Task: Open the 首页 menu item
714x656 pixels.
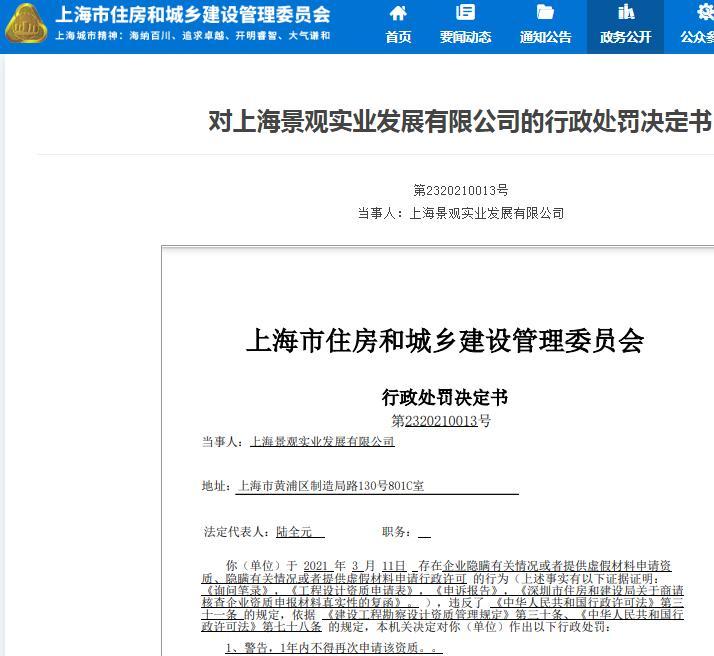Action: (x=398, y=37)
